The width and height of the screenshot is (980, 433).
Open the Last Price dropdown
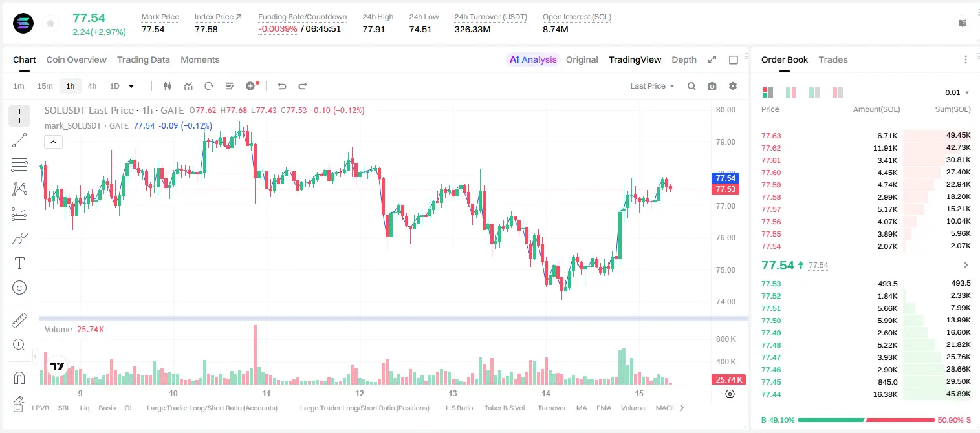(x=652, y=86)
